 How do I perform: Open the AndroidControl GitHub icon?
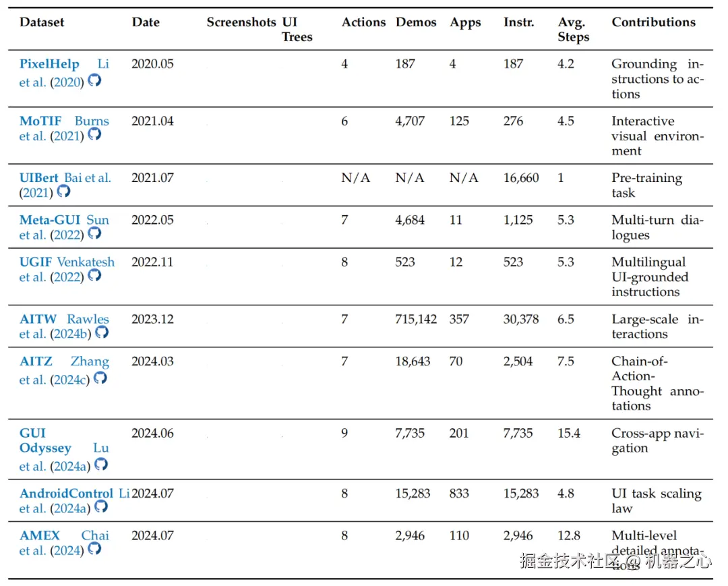100,506
